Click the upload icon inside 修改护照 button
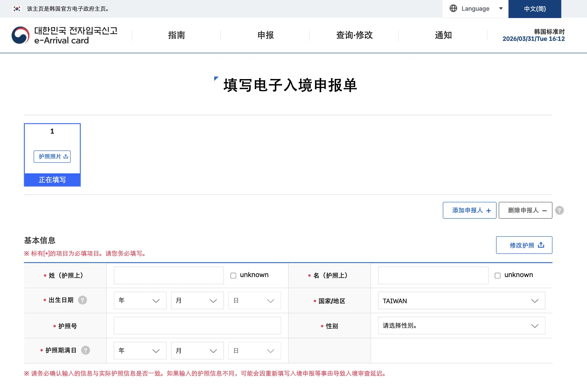 pos(541,245)
